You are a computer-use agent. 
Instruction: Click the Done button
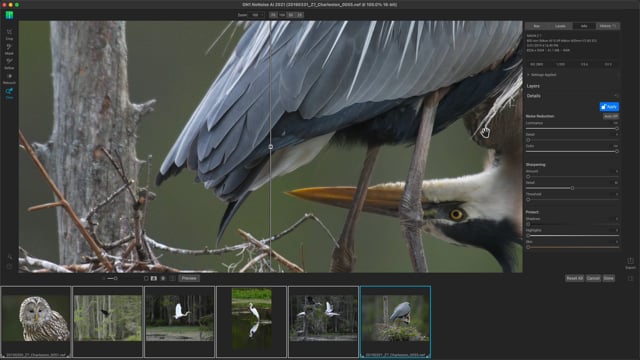[x=609, y=278]
